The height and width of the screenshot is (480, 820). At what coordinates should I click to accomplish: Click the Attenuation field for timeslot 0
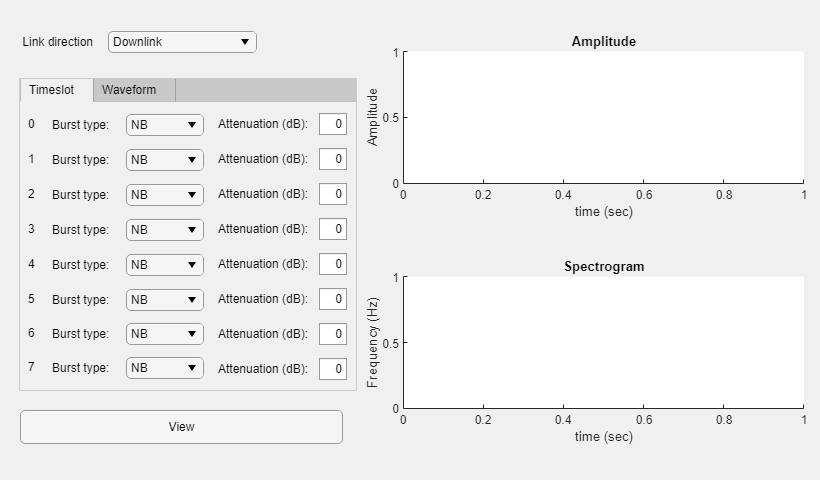click(x=333, y=125)
